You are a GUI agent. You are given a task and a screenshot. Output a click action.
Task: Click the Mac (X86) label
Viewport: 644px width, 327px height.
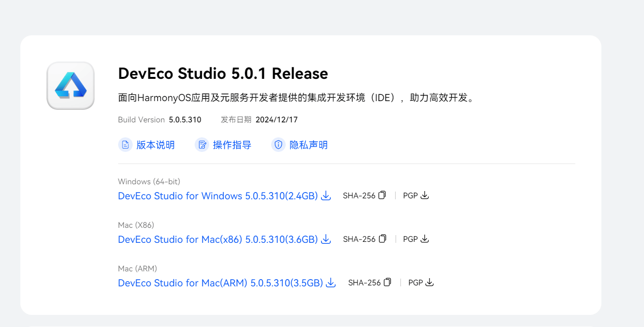coord(136,225)
